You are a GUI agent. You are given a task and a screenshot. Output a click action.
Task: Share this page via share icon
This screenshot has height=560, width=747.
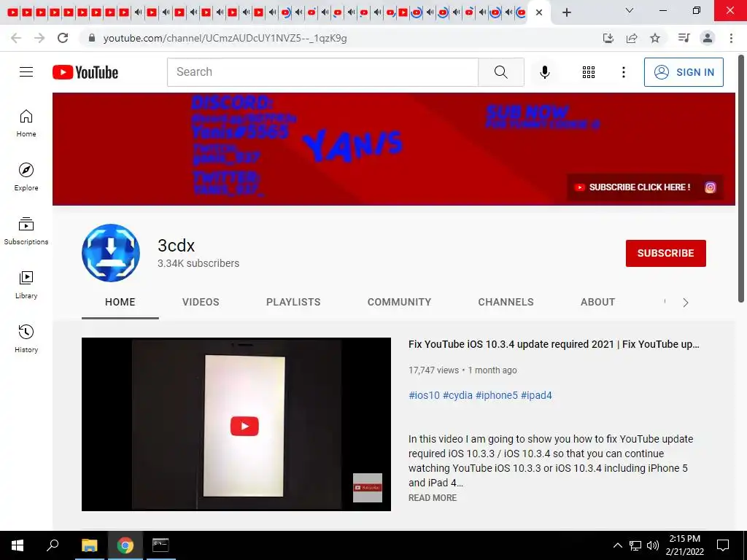click(x=632, y=38)
